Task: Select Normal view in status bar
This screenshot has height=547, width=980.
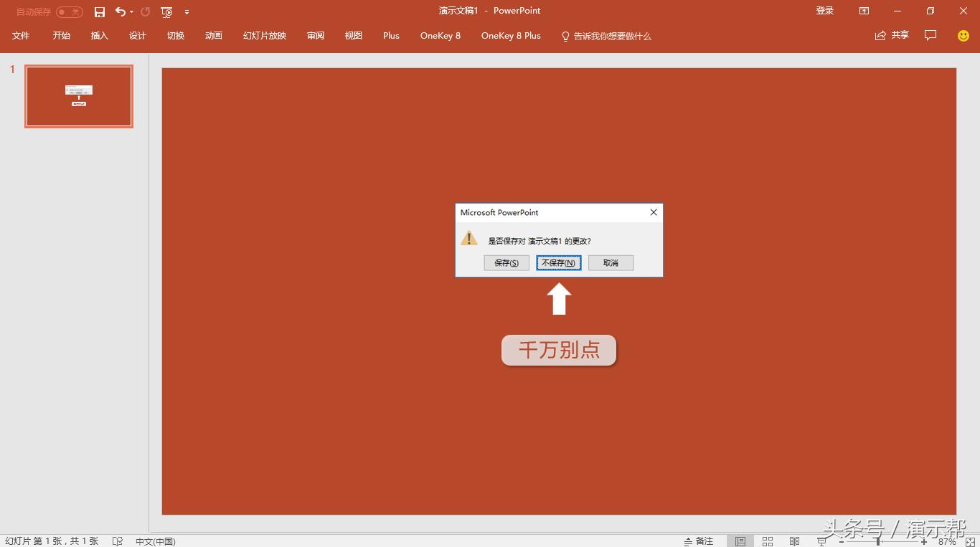Action: [740, 541]
